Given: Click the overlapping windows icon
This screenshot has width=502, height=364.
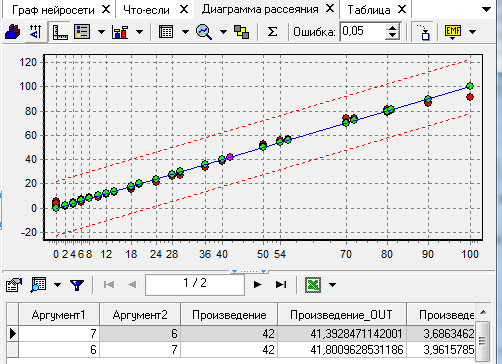Looking at the screenshot, I should (x=242, y=32).
